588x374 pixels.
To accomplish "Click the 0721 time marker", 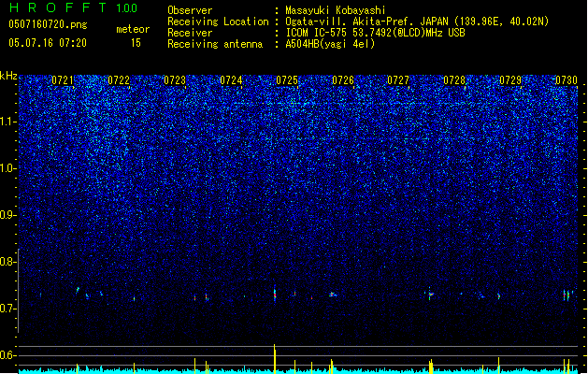I will (x=63, y=80).
